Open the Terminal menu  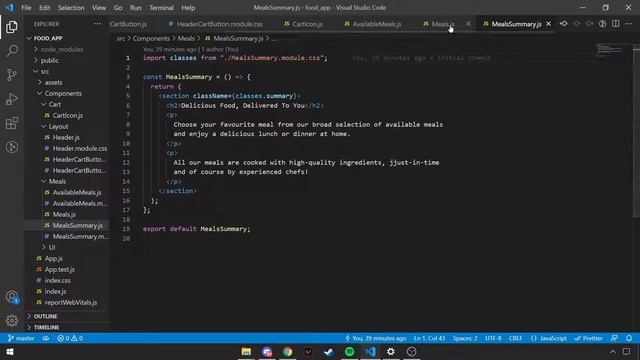(x=161, y=8)
